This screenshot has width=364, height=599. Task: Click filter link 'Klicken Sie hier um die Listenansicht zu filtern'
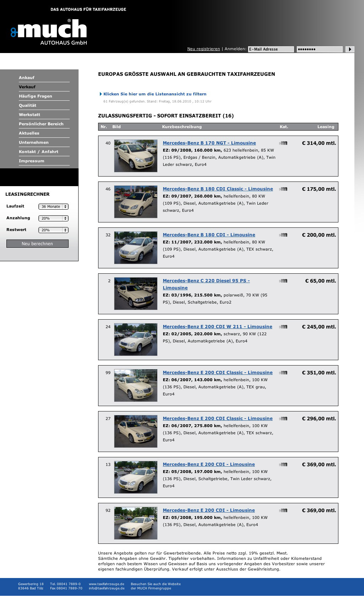pos(155,94)
